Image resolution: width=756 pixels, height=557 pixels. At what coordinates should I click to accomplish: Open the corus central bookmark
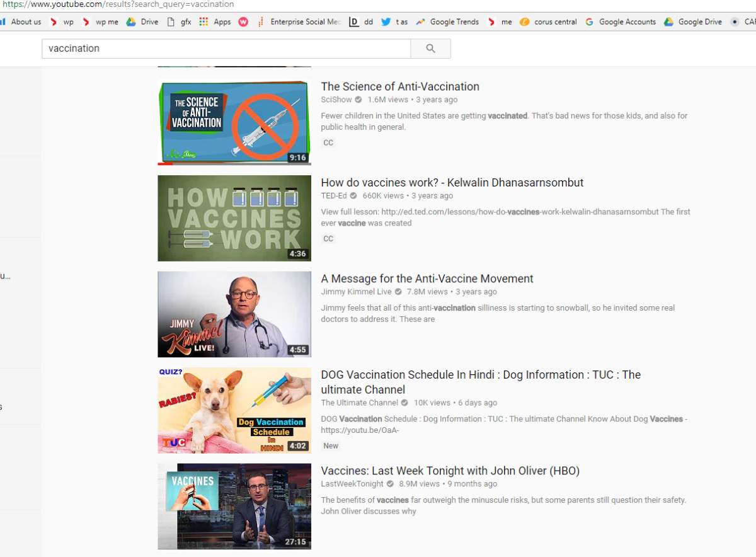(548, 21)
